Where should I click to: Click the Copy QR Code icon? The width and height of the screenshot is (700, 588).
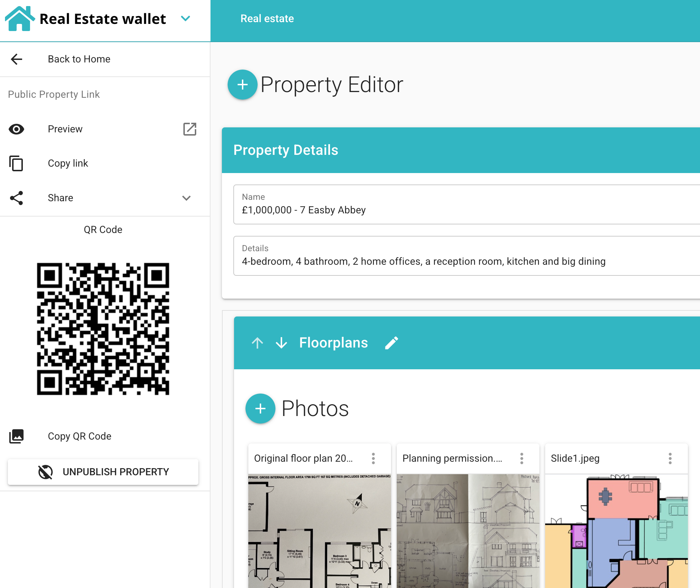click(x=16, y=436)
